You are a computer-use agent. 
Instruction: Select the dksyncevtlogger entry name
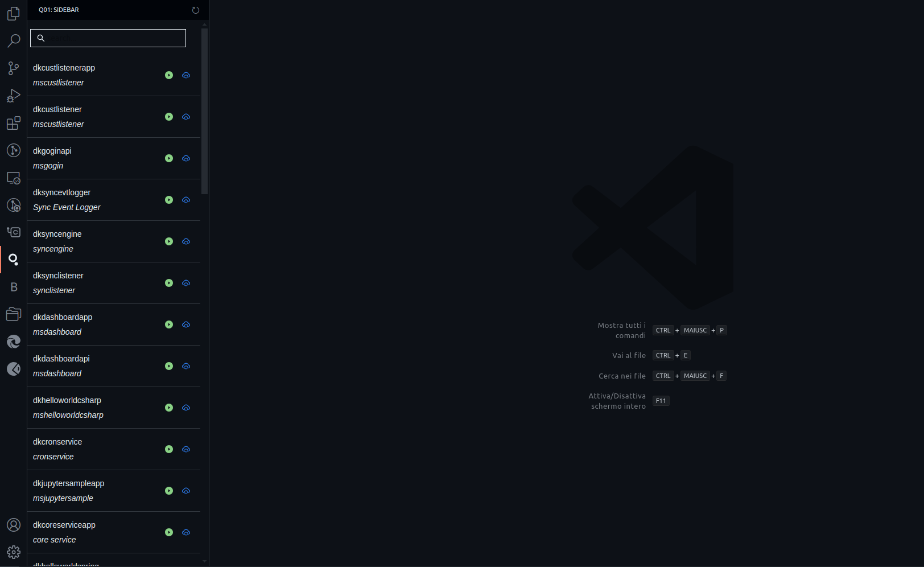click(61, 192)
